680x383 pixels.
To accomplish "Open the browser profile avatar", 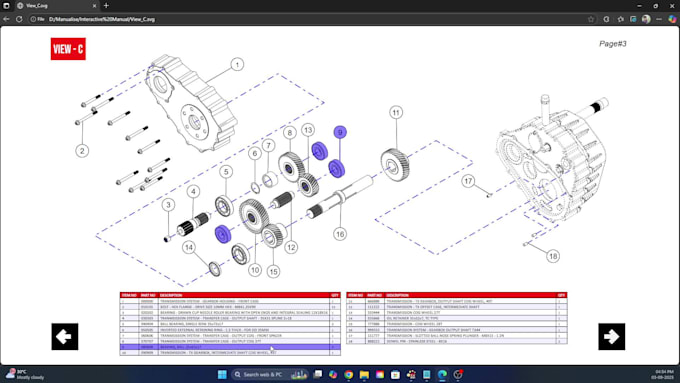I will [x=646, y=19].
